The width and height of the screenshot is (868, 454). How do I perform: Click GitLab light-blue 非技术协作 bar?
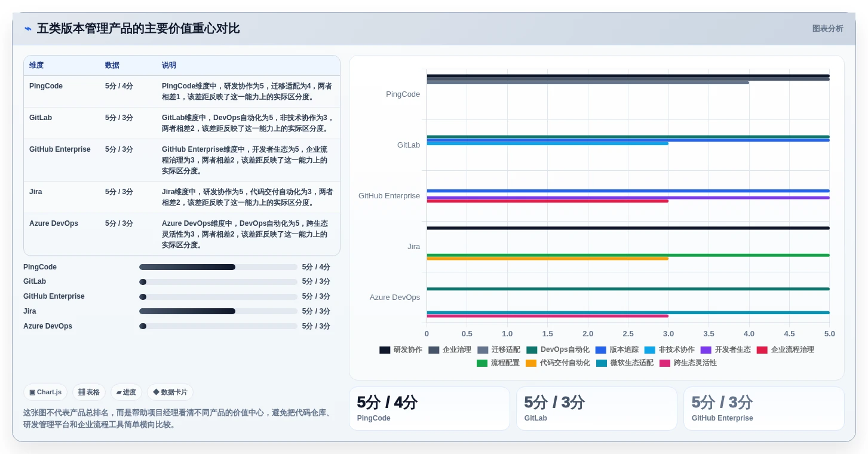tap(547, 143)
